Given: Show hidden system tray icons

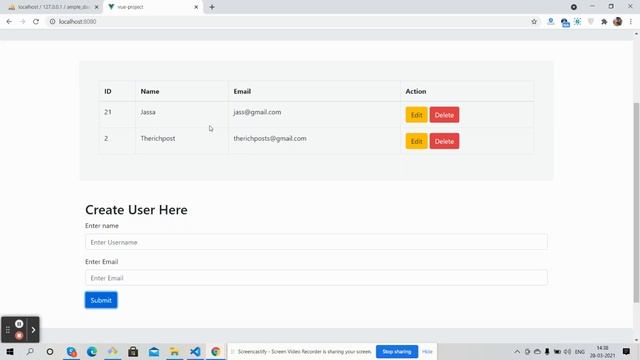Looking at the screenshot, I should (517, 351).
